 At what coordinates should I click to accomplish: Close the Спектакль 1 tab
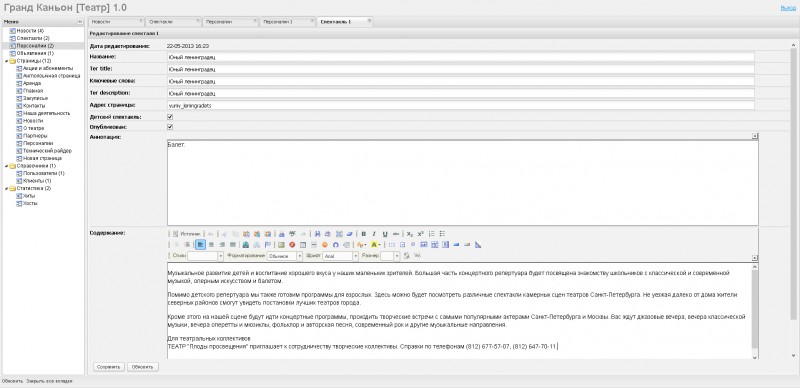[x=369, y=20]
